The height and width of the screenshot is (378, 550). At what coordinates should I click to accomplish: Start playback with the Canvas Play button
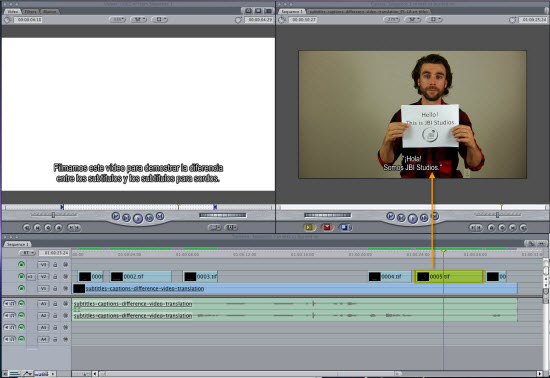click(412, 219)
